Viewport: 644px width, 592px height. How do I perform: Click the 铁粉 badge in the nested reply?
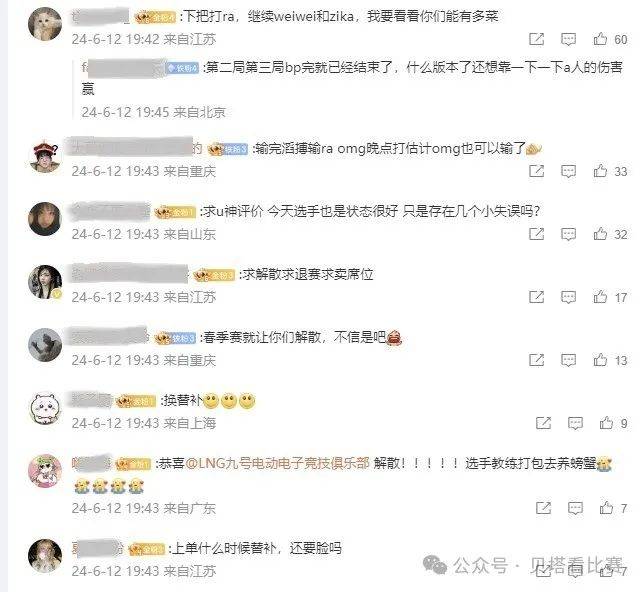(182, 68)
